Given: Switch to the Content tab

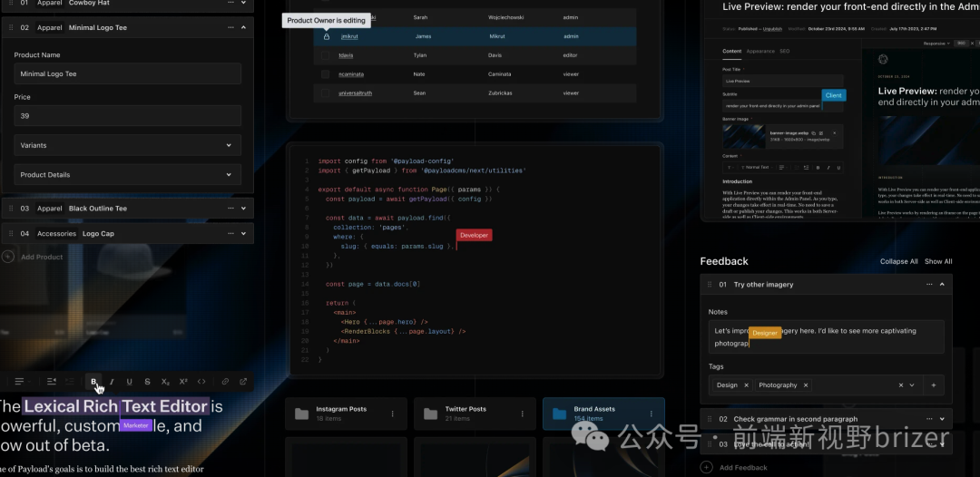Looking at the screenshot, I should coord(732,51).
